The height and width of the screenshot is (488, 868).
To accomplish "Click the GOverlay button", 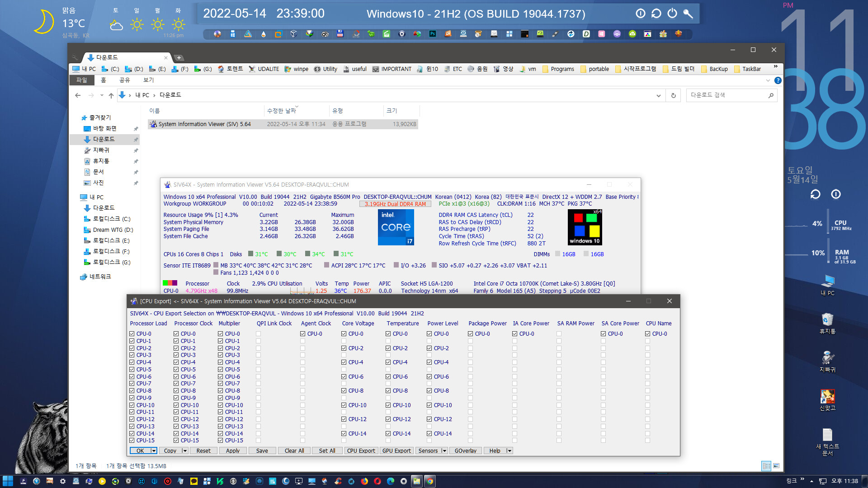I will click(x=466, y=451).
